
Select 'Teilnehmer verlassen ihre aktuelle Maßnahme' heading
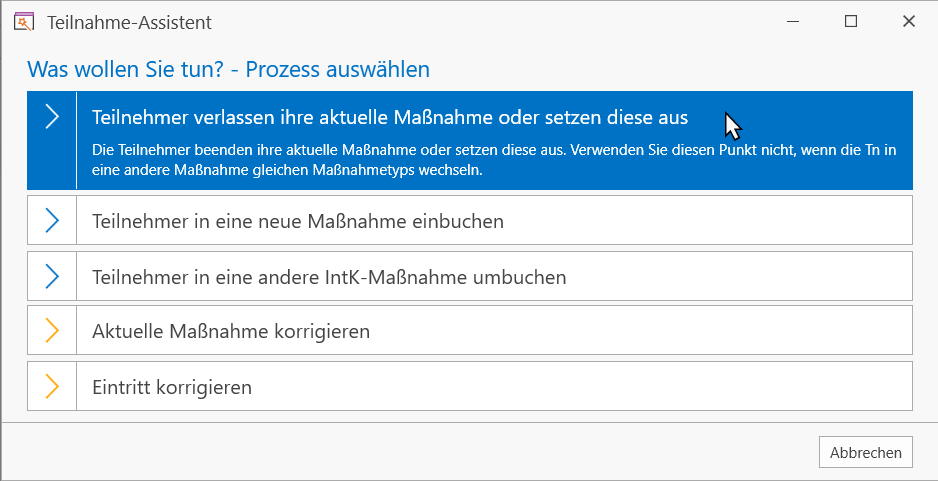point(390,117)
